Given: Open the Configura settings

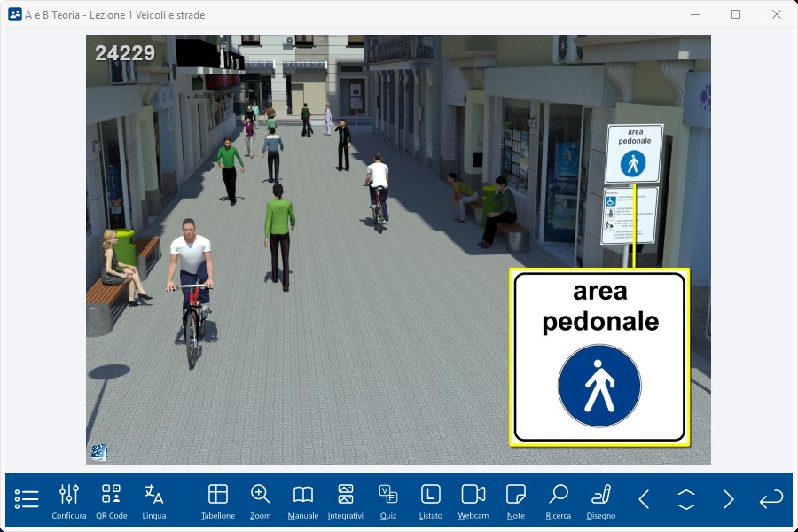Looking at the screenshot, I should tap(69, 501).
